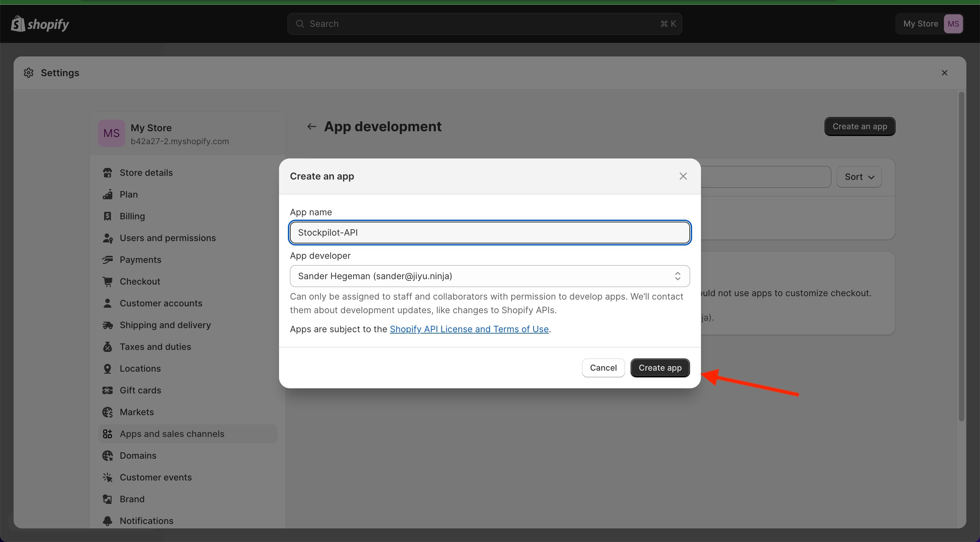
Task: Open Shopify API License and Terms link
Action: click(469, 329)
